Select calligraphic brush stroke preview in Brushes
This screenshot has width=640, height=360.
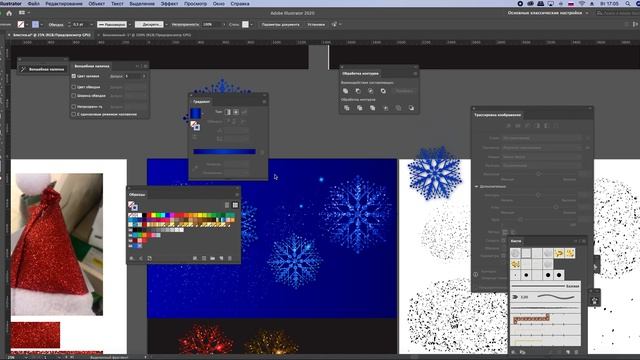click(x=545, y=297)
